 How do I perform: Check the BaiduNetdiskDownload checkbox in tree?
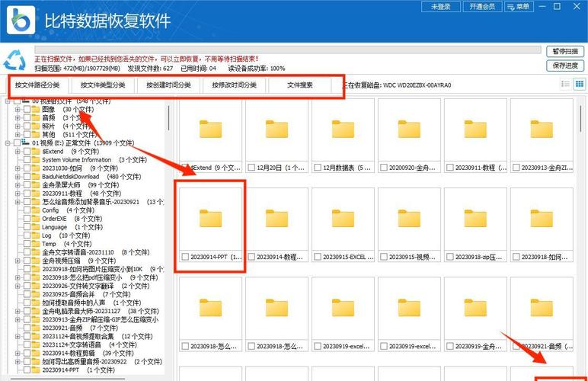point(27,176)
